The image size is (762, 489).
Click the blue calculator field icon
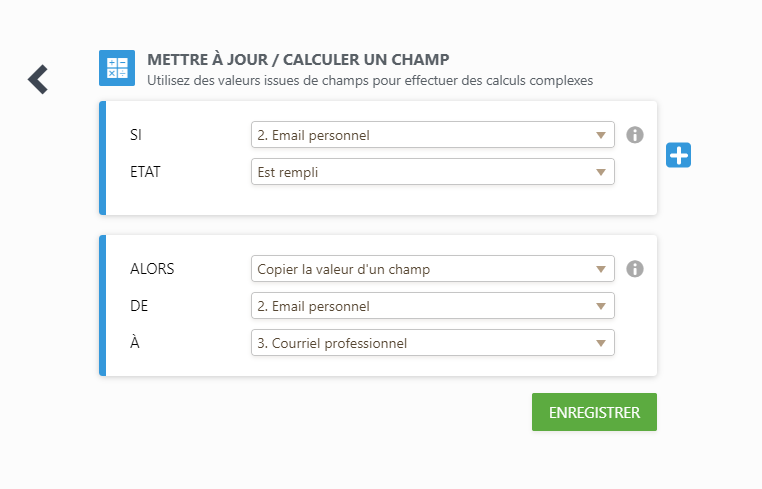pyautogui.click(x=117, y=68)
